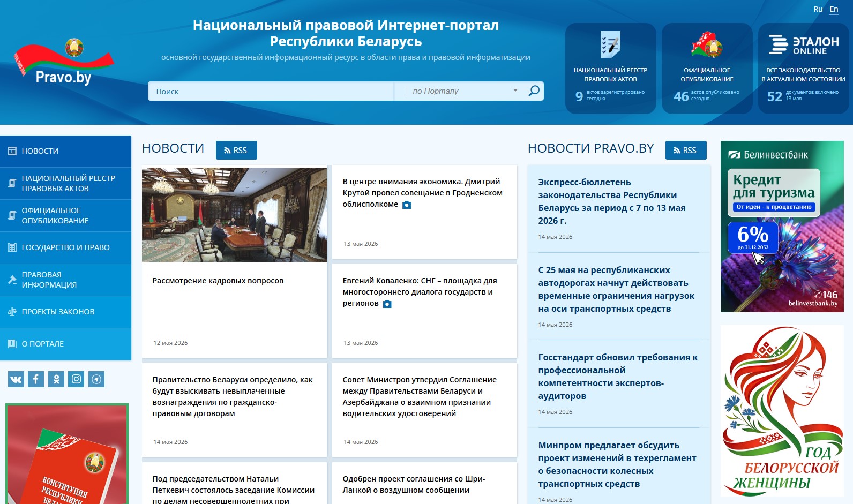Open Национальный реестр правовых актов menu item

[x=65, y=183]
